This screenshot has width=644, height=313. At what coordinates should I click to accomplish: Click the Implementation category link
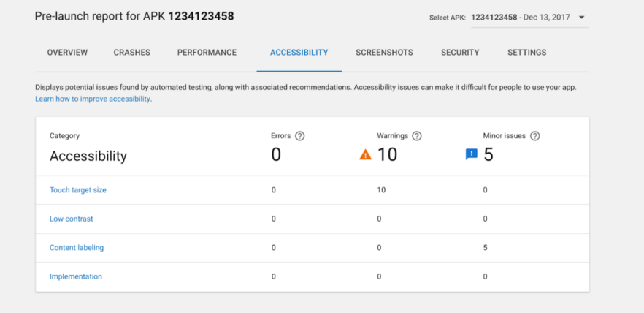coord(76,276)
